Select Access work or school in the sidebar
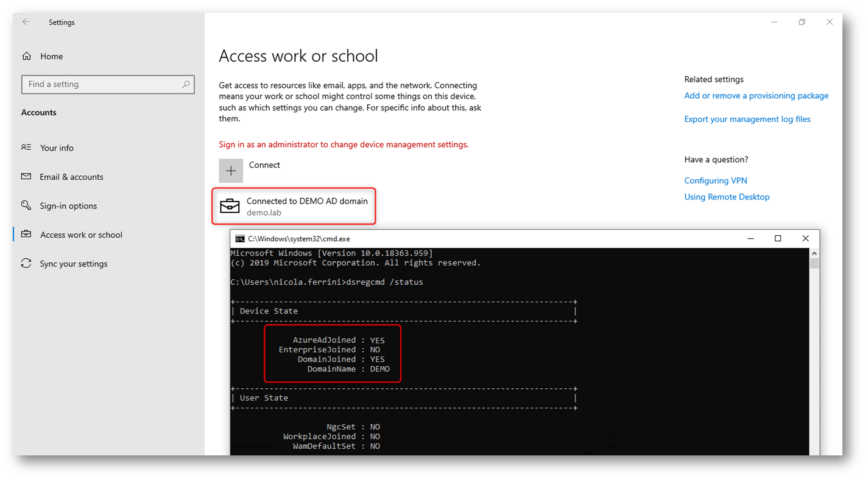The width and height of the screenshot is (868, 481). click(x=81, y=235)
